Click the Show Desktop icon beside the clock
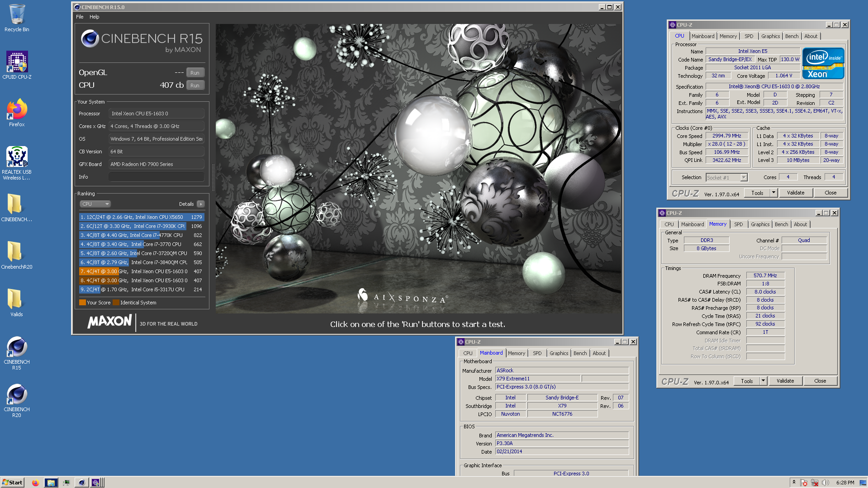The height and width of the screenshot is (488, 868). tap(863, 483)
